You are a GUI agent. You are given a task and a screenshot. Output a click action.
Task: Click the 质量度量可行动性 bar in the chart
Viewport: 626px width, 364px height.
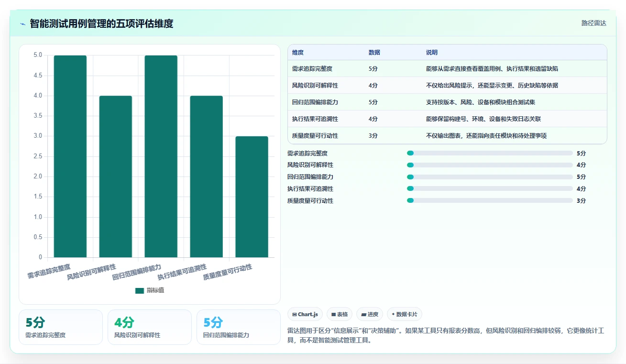pyautogui.click(x=252, y=197)
